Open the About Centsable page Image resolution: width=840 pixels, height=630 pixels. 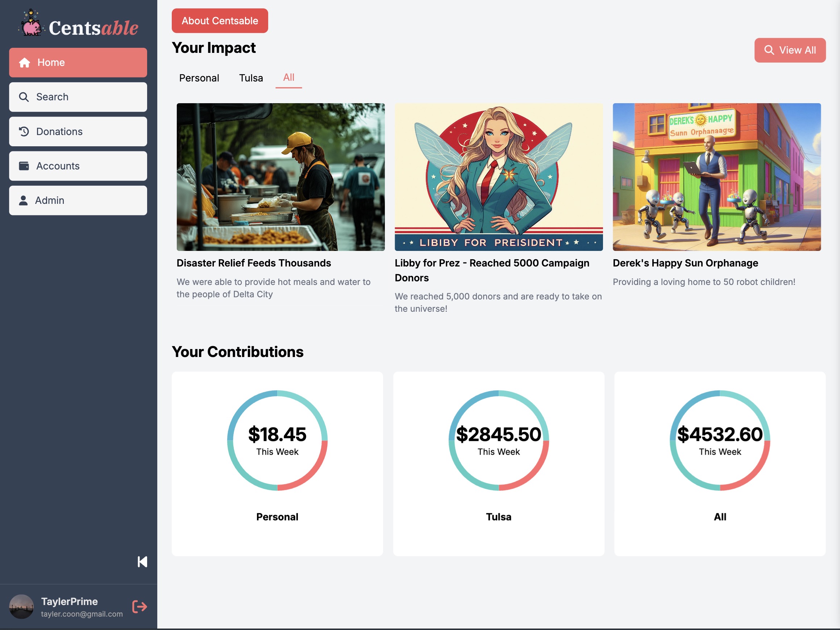pos(220,21)
